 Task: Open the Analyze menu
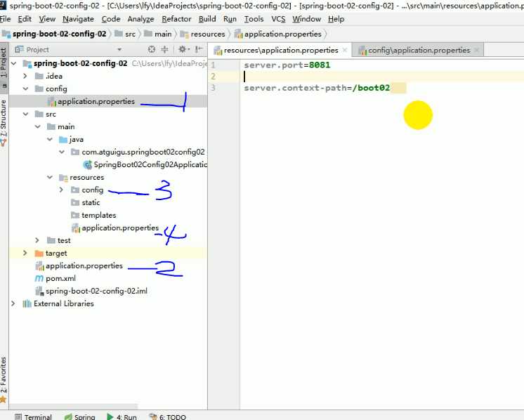pyautogui.click(x=140, y=19)
